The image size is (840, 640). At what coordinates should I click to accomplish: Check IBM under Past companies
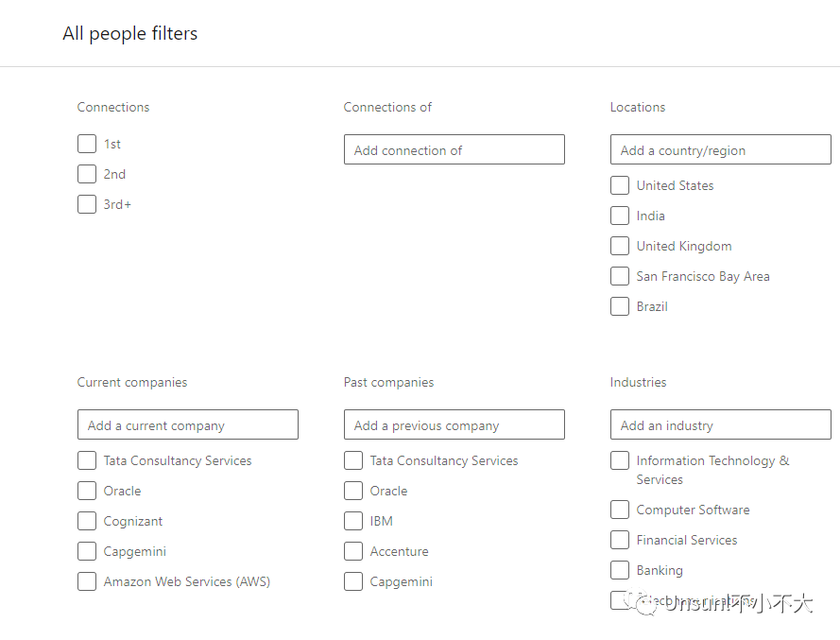pos(353,521)
